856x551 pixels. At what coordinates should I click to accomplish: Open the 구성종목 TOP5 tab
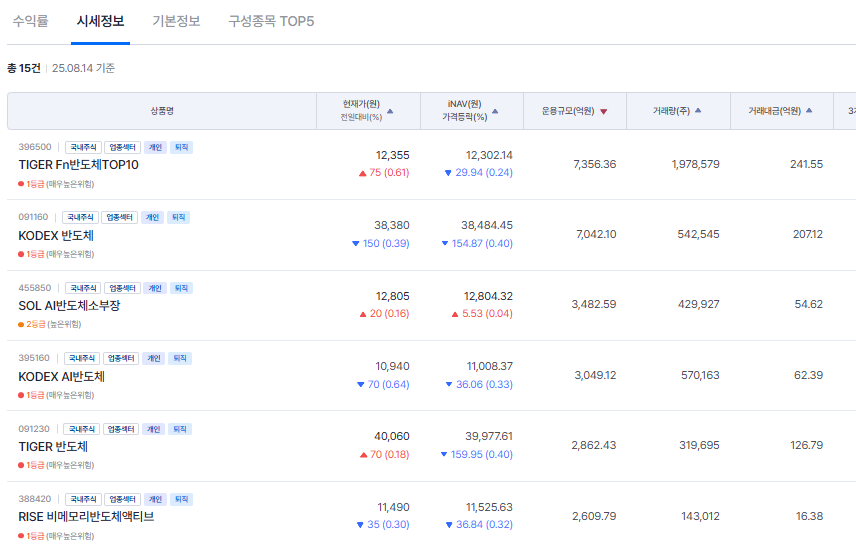pos(271,21)
